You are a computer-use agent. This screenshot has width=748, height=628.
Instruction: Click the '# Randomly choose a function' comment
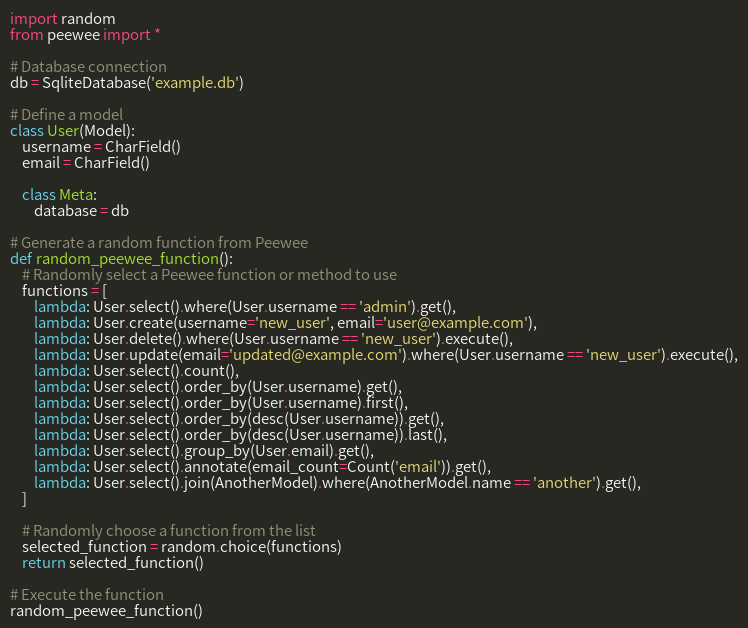tap(168, 531)
